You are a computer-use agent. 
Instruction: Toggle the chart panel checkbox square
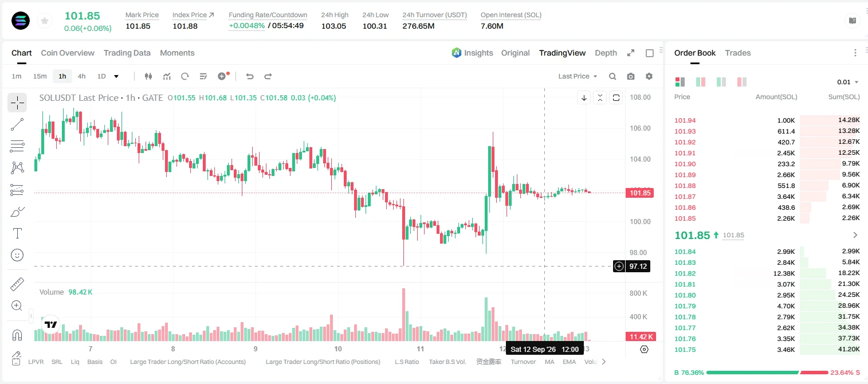point(650,53)
